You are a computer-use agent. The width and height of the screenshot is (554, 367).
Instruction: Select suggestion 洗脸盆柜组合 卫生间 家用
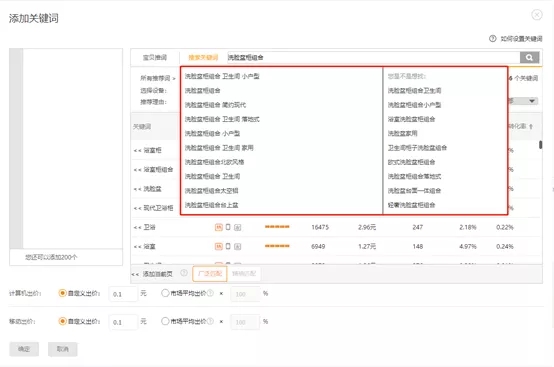(x=219, y=148)
